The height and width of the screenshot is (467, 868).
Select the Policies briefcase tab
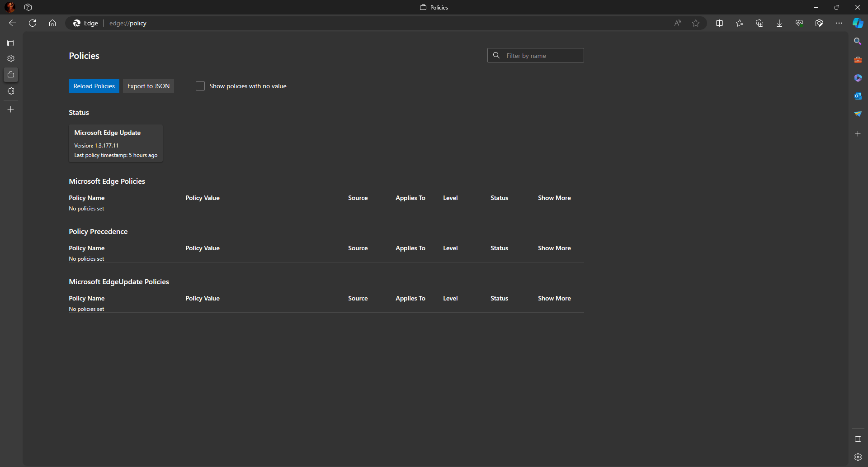(x=11, y=75)
